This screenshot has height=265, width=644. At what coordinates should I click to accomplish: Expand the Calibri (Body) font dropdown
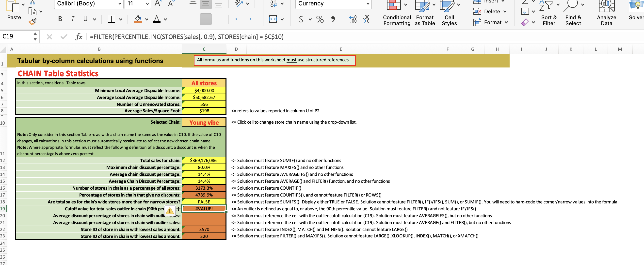click(120, 4)
